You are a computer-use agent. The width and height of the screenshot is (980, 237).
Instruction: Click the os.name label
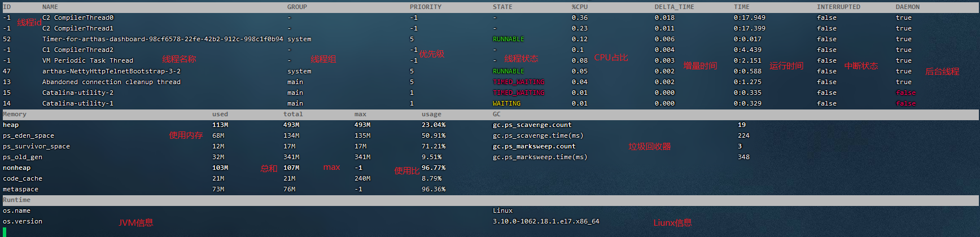pyautogui.click(x=16, y=210)
